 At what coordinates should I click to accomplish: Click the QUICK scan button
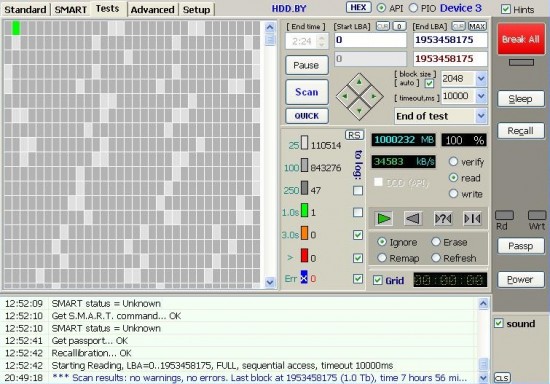307,116
